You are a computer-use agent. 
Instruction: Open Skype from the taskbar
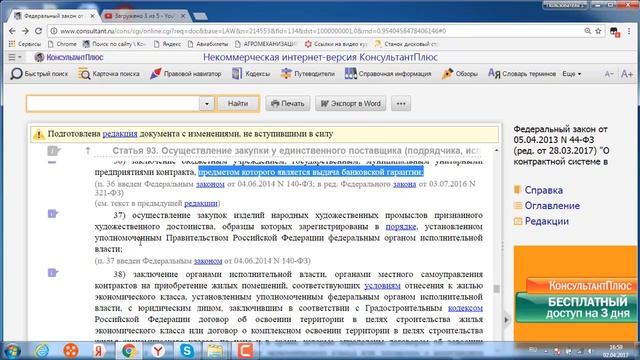tap(187, 351)
